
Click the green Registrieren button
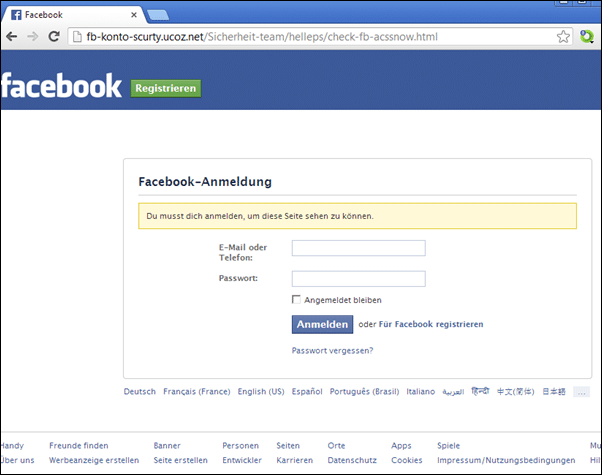[x=165, y=88]
